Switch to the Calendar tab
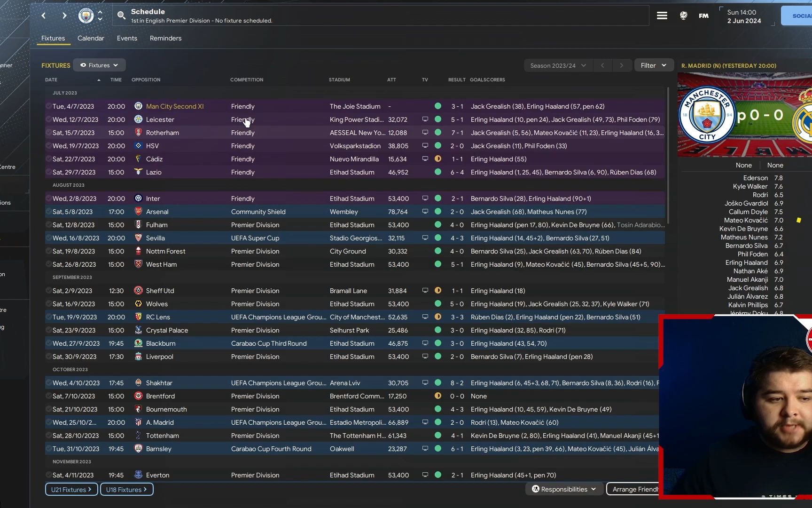The image size is (812, 508). tap(91, 38)
